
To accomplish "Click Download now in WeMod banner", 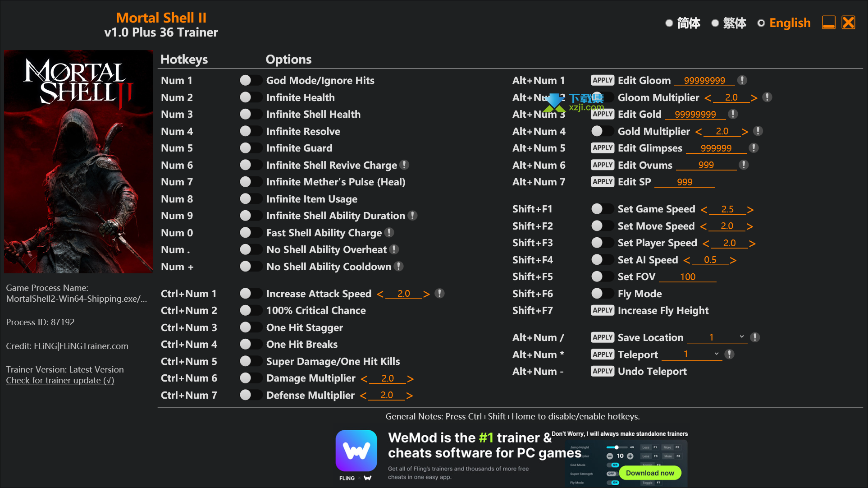I will 650,473.
